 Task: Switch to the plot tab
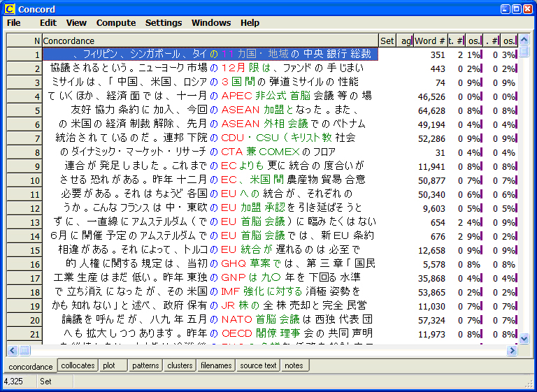click(109, 365)
